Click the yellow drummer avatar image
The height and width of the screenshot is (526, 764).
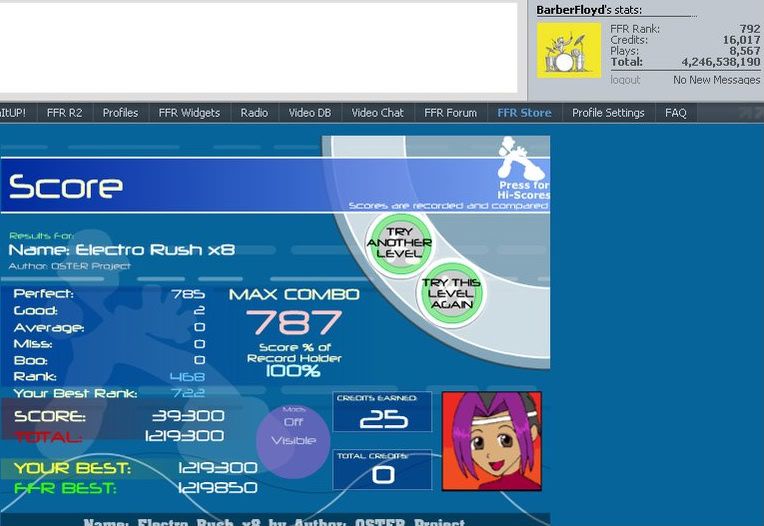click(x=568, y=50)
